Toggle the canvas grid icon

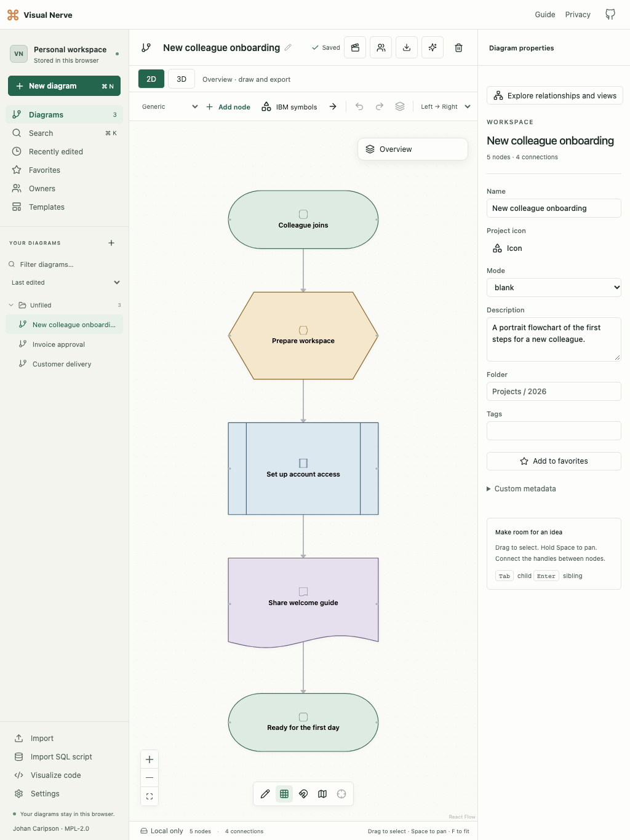click(284, 794)
